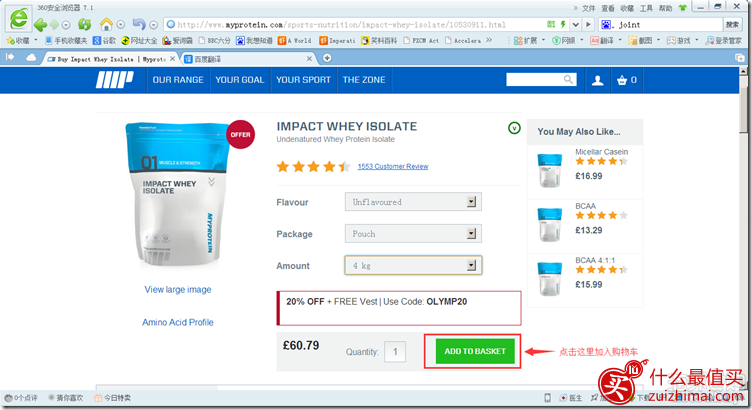Open the 360 browser logo menu
The width and height of the screenshot is (752, 410).
[x=19, y=18]
